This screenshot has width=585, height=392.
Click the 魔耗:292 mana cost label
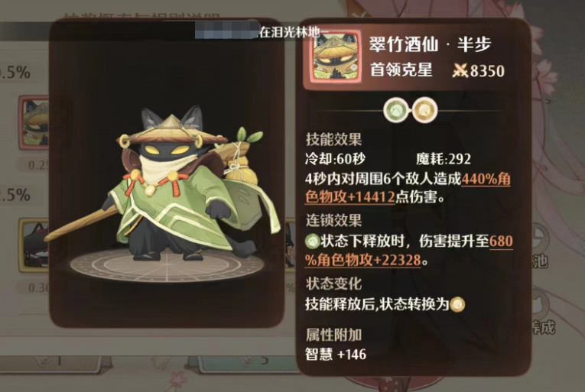click(x=444, y=159)
